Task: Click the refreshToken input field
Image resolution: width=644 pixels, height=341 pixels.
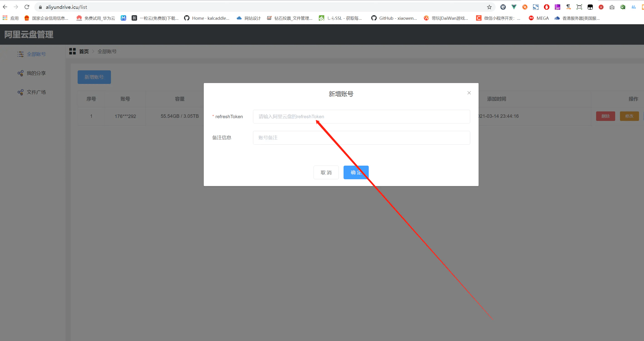Action: click(361, 116)
